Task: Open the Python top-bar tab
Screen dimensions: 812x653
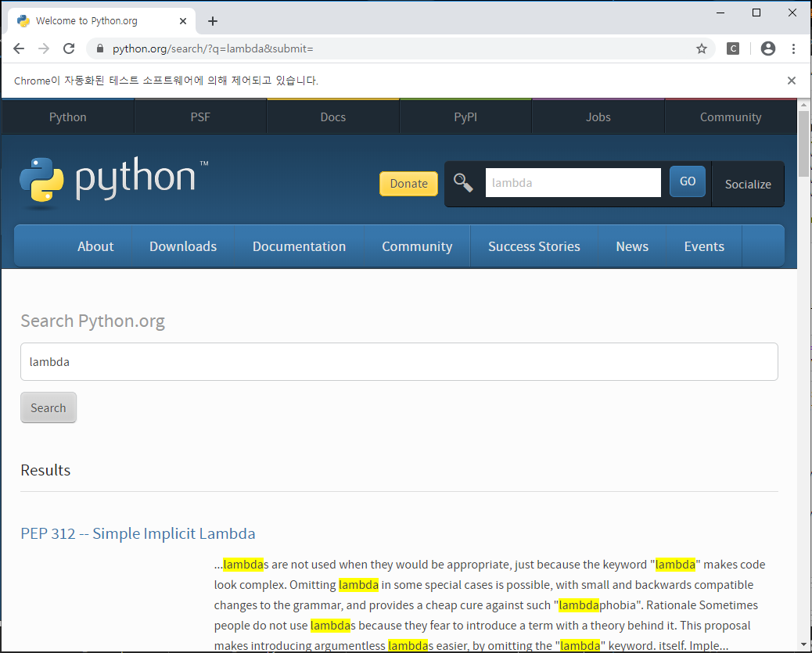Action: 68,117
